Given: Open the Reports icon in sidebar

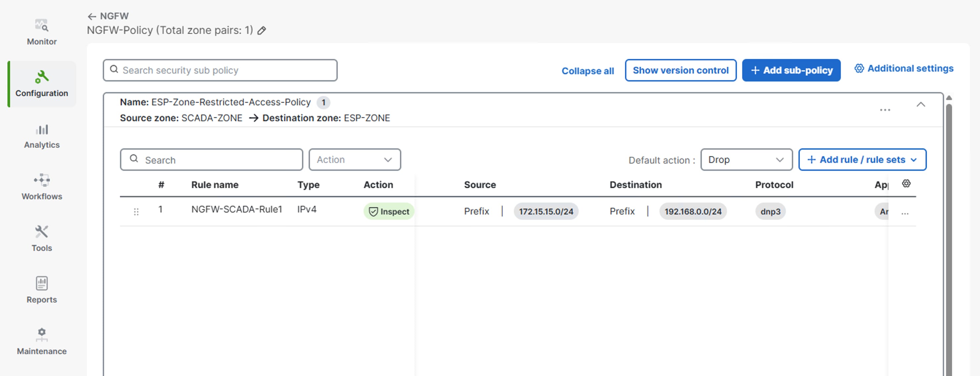Looking at the screenshot, I should [x=42, y=283].
